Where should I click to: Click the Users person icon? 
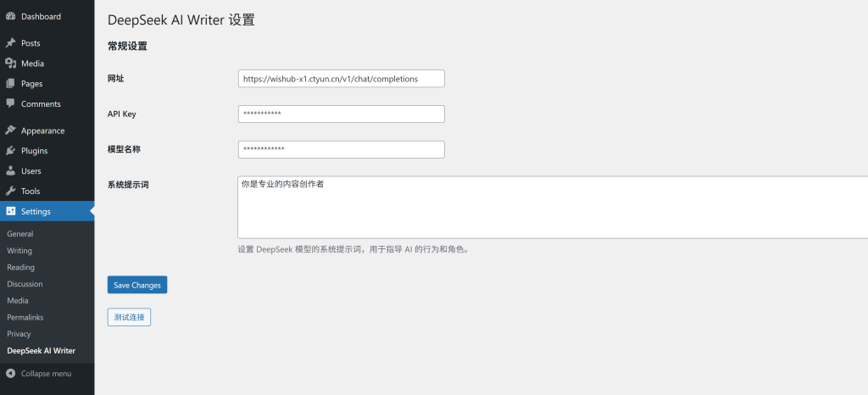coord(10,171)
